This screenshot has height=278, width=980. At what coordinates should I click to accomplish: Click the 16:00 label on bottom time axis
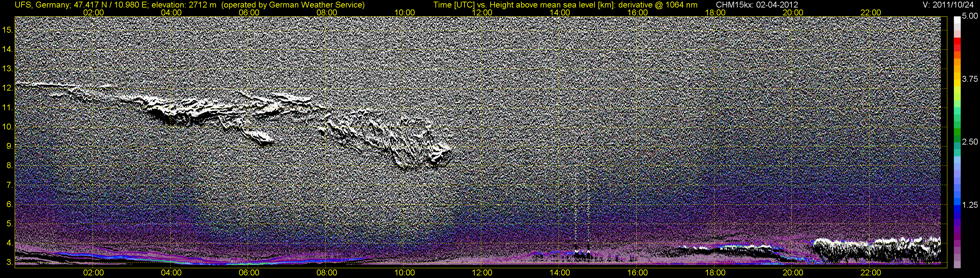638,273
